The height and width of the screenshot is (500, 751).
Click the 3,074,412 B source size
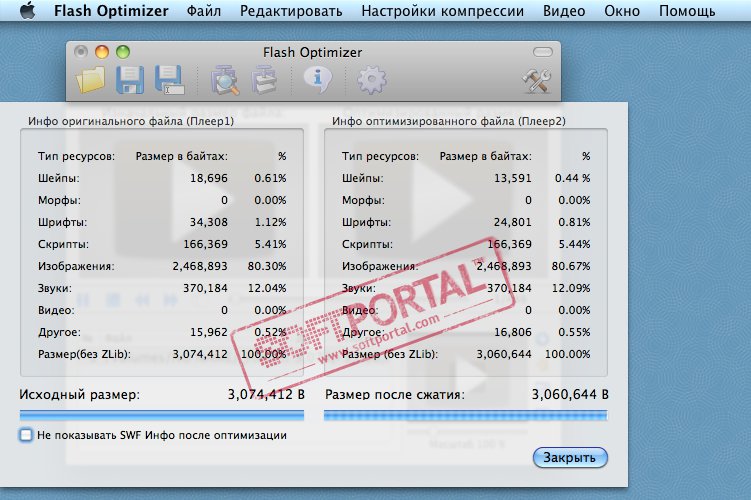coord(266,395)
